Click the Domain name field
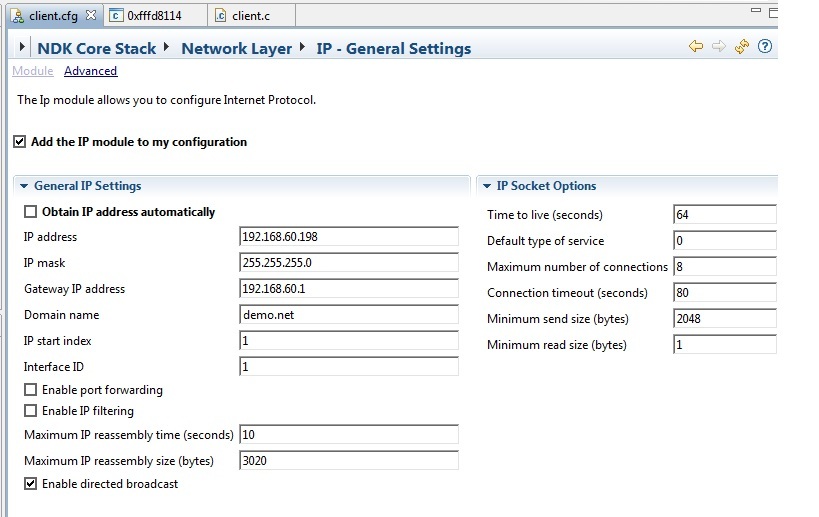819x517 pixels. [x=349, y=315]
